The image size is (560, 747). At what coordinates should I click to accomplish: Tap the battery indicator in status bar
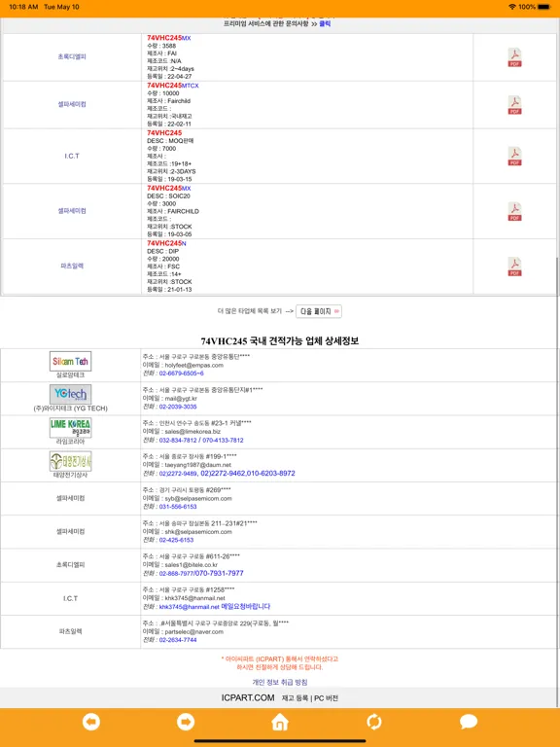(544, 7)
